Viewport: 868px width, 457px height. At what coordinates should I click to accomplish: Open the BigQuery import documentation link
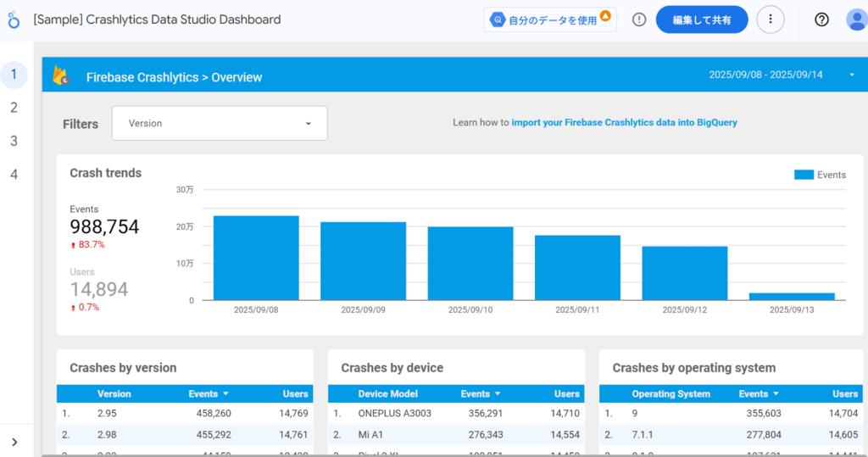(624, 123)
